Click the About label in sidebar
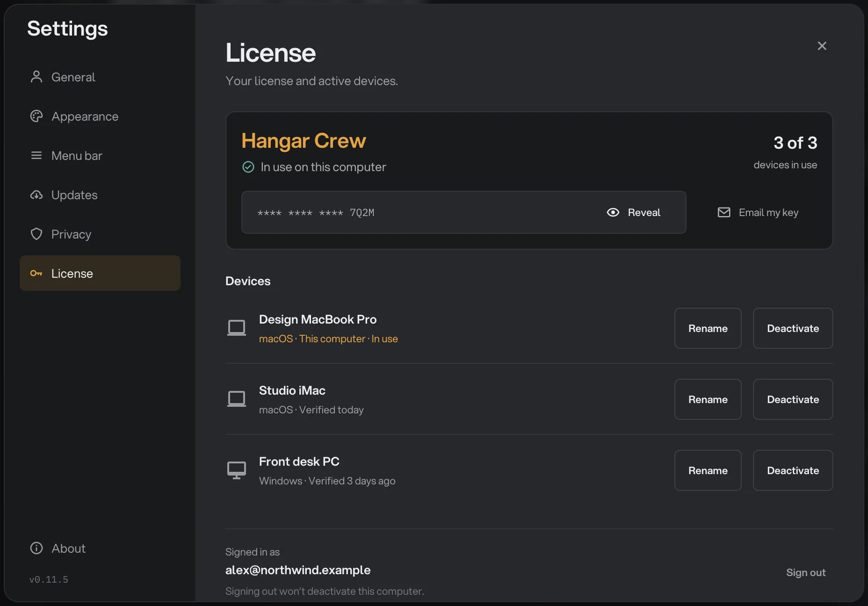This screenshot has height=606, width=868. [x=68, y=548]
